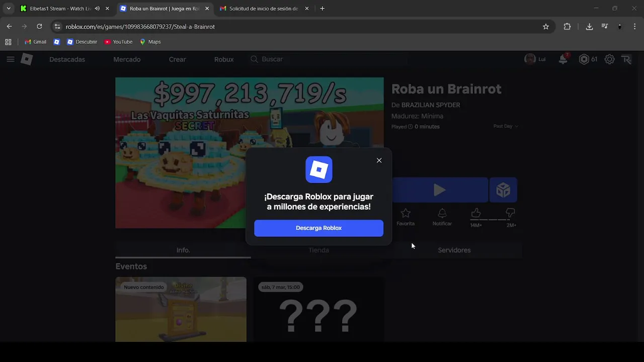Open the Nuevo contenido event card
The width and height of the screenshot is (644, 362).
pyautogui.click(x=181, y=309)
